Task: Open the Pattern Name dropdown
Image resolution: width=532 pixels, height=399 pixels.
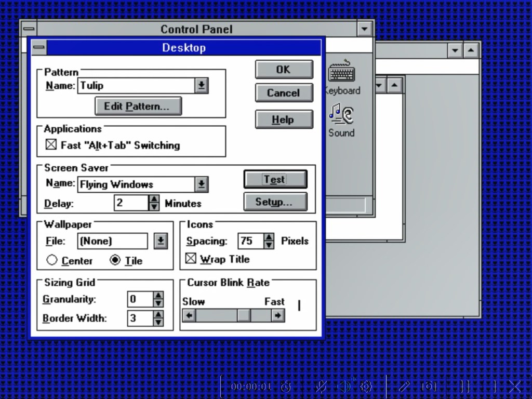Action: pyautogui.click(x=202, y=85)
